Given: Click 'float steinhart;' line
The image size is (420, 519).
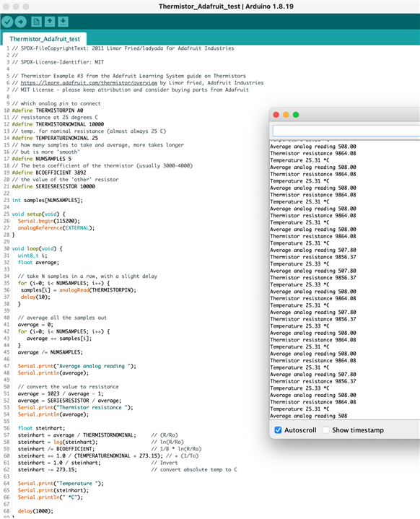Looking at the screenshot, I should 41,428.
